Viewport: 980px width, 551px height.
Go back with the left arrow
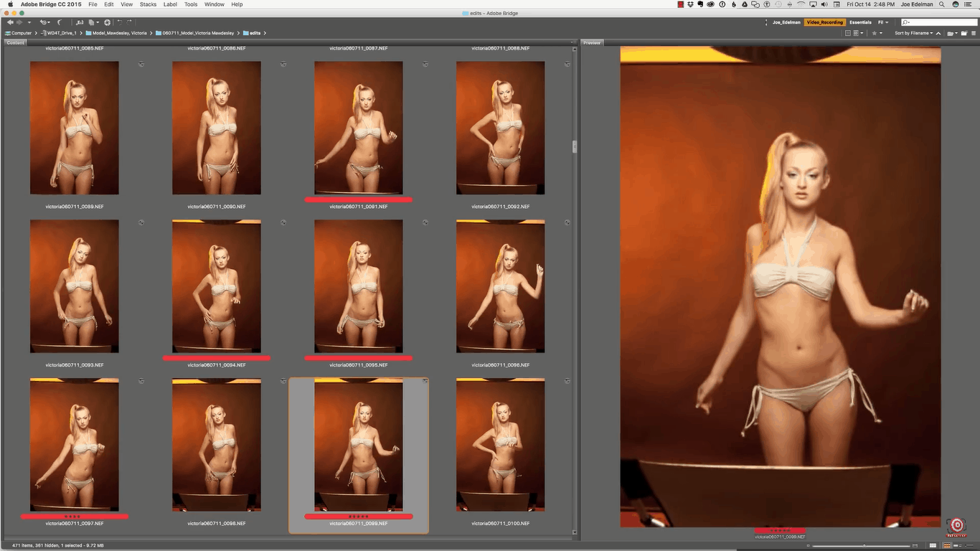pos(10,23)
